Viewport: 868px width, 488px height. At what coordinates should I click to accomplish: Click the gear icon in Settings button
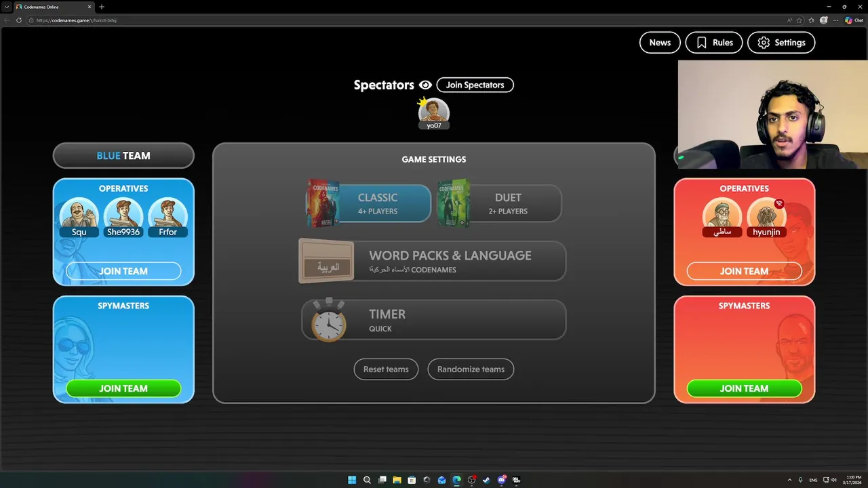click(764, 43)
